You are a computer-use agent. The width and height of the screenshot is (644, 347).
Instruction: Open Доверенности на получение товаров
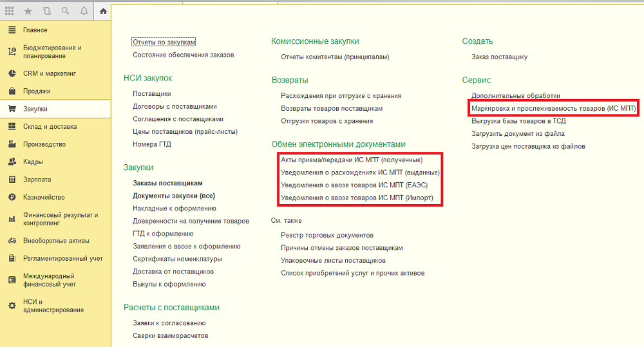coord(191,221)
